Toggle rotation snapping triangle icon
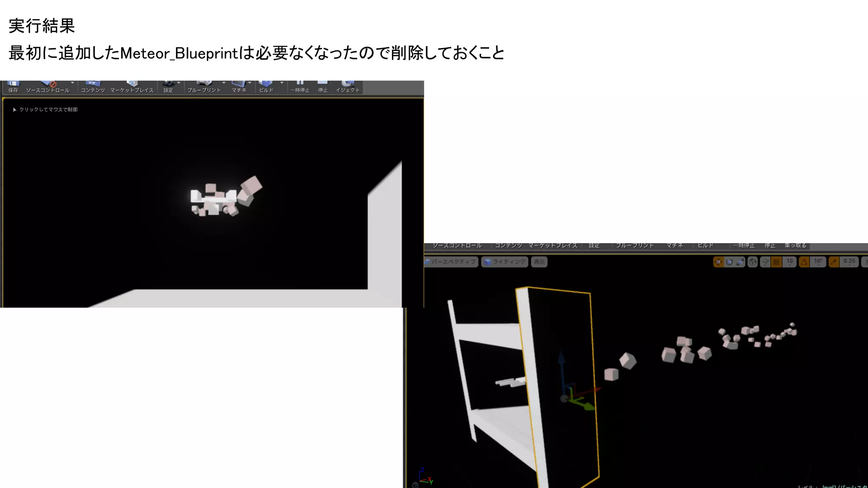 point(804,262)
